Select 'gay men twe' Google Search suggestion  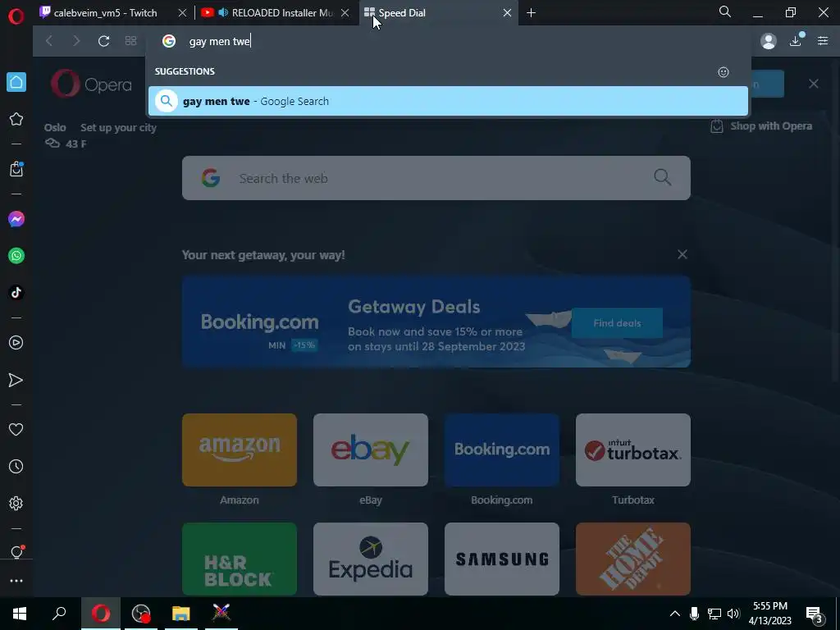pyautogui.click(x=448, y=101)
